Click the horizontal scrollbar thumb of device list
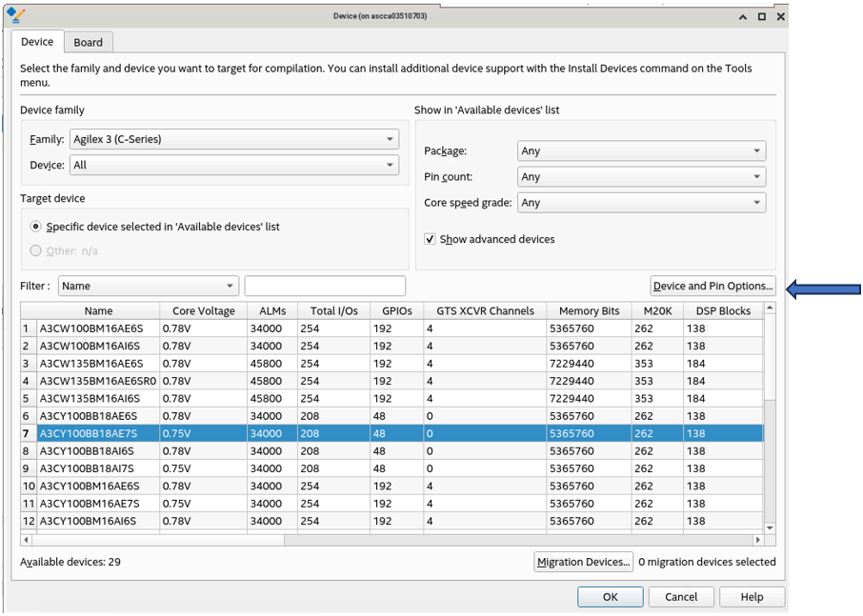863x616 pixels. click(x=158, y=540)
